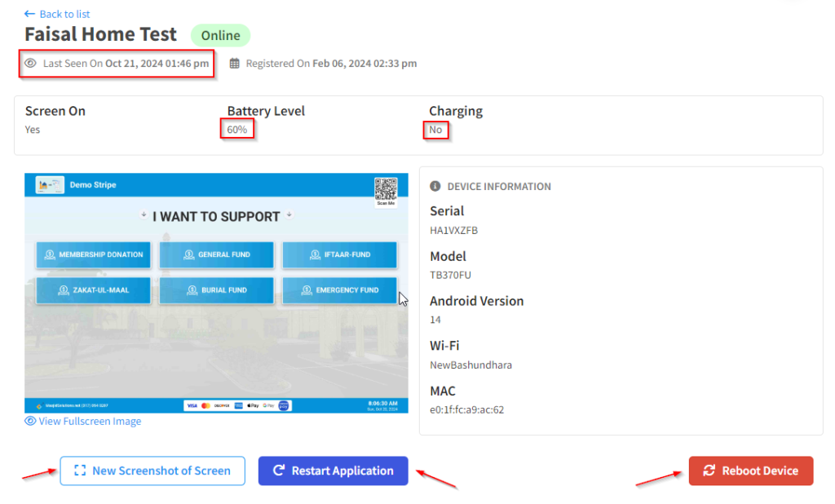Click the Back to list link
Image resolution: width=835 pixels, height=504 pixels.
(x=57, y=14)
